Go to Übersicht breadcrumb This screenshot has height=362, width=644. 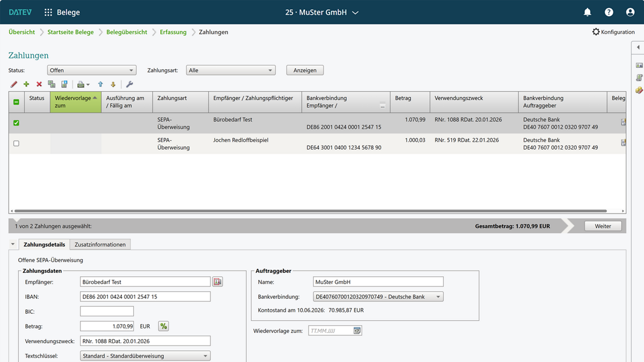(22, 32)
